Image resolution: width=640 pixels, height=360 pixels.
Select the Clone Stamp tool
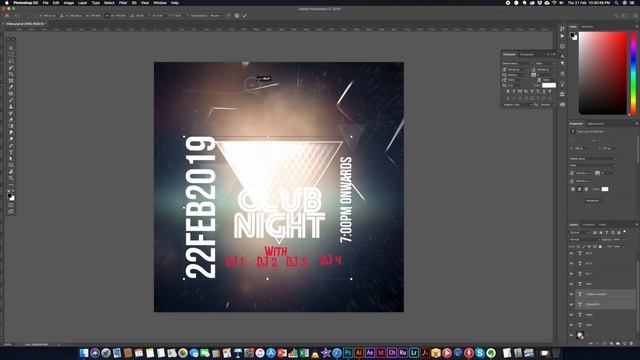(11, 107)
